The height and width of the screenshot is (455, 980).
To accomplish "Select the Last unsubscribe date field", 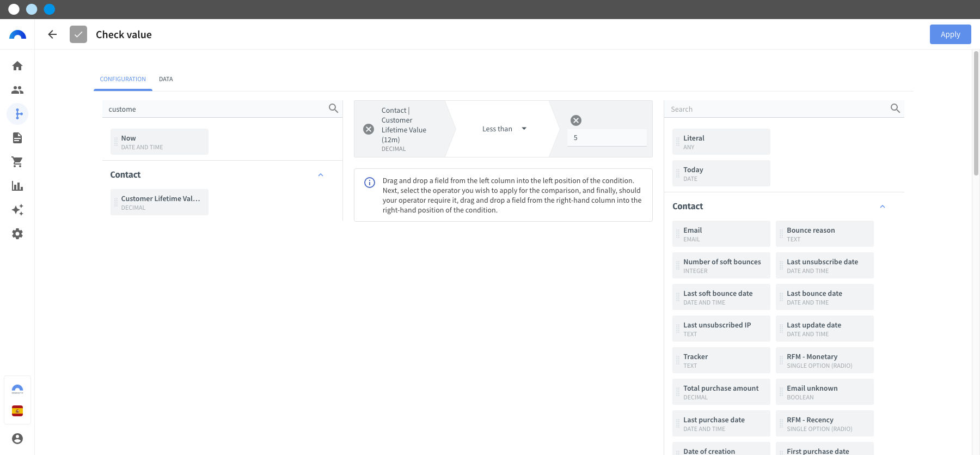I will pyautogui.click(x=825, y=265).
